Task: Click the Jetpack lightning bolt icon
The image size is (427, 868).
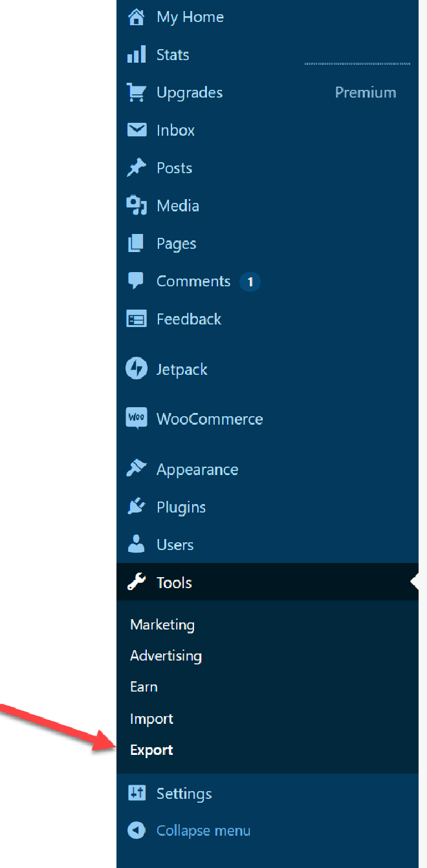Action: pyautogui.click(x=136, y=369)
